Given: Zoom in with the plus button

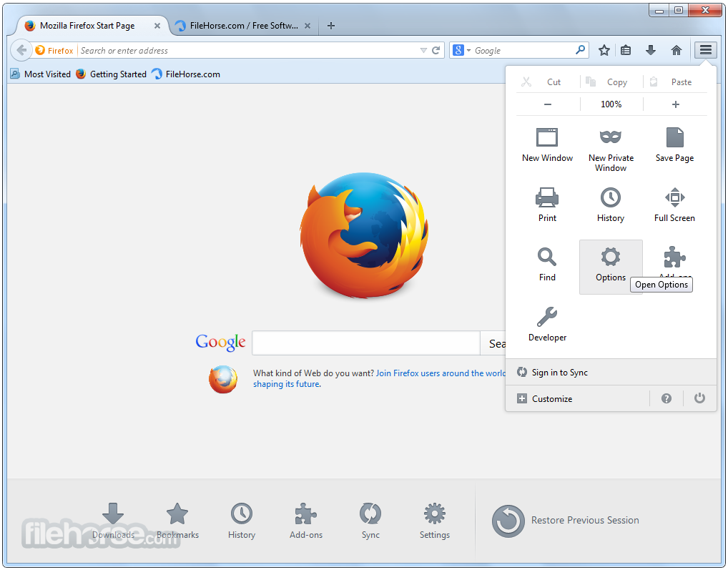Looking at the screenshot, I should [x=676, y=104].
